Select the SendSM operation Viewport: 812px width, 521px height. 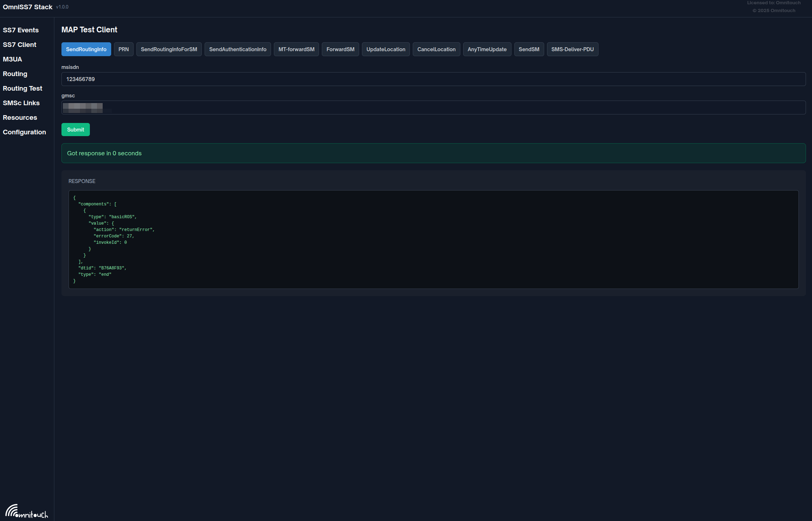point(529,49)
